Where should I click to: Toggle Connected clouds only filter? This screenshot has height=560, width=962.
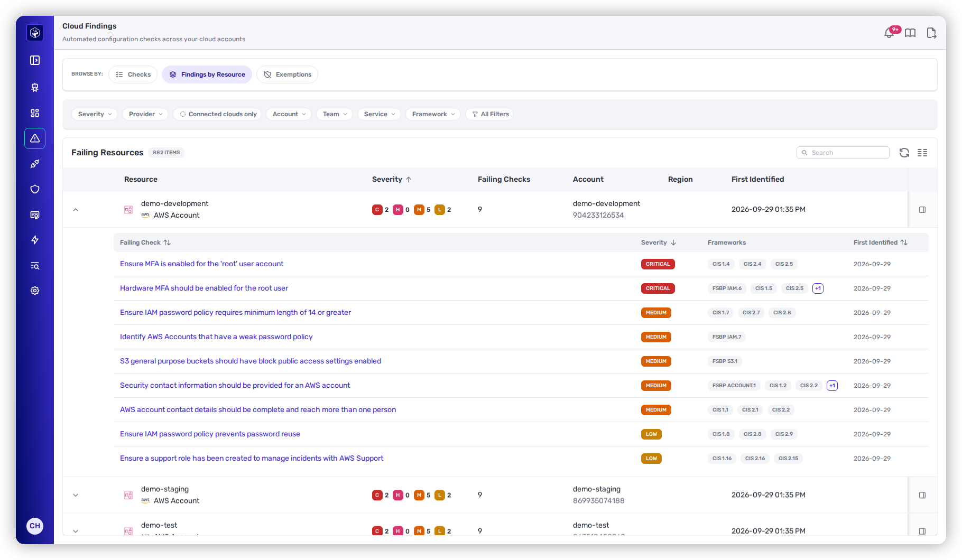point(217,114)
